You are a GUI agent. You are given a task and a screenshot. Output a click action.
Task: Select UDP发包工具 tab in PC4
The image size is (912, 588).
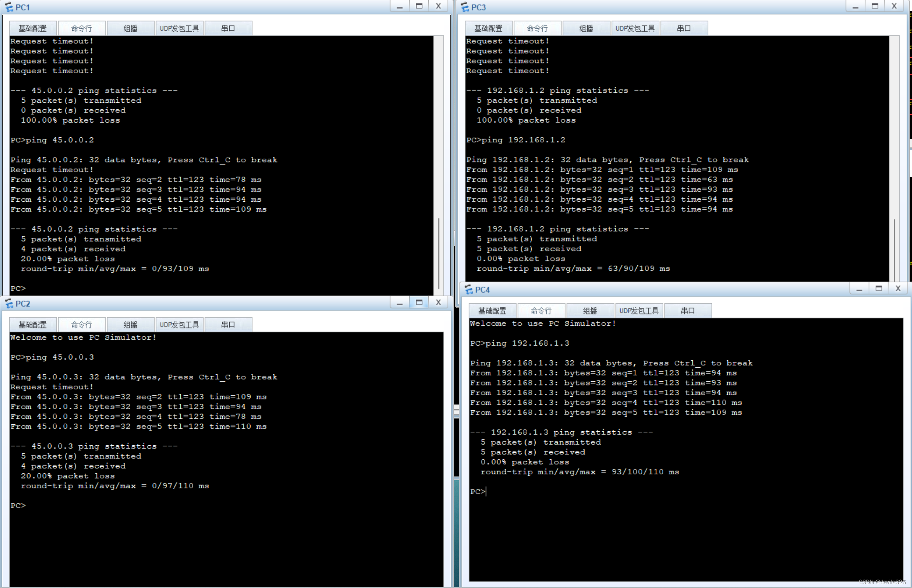tap(639, 311)
